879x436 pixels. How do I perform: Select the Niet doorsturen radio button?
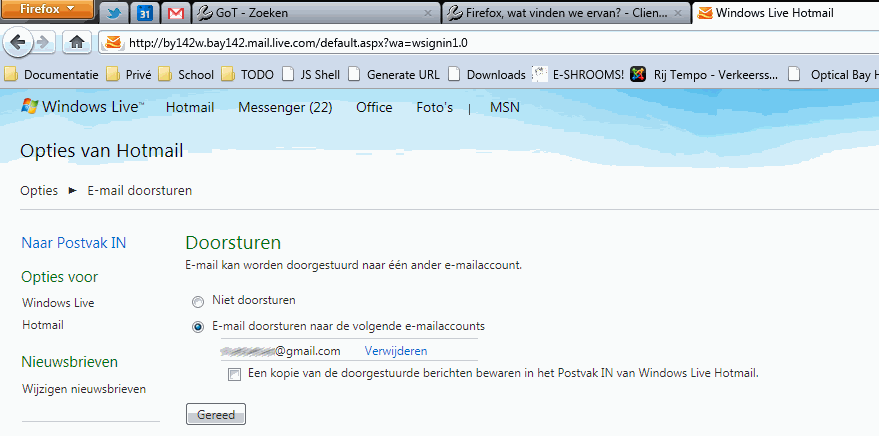(198, 303)
